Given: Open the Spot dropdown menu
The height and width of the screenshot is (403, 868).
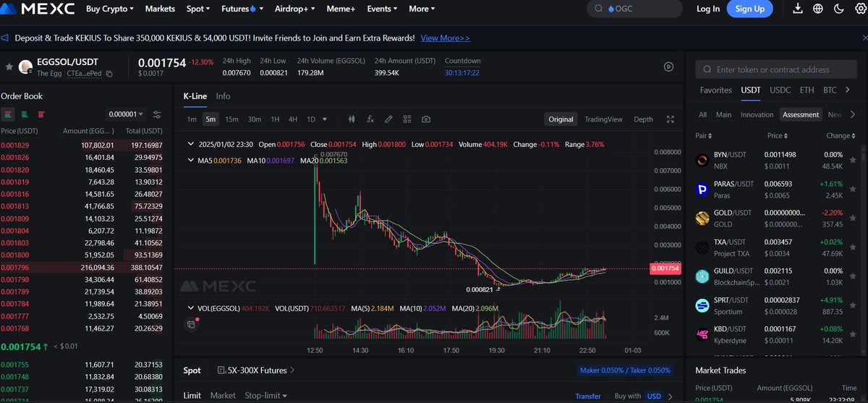Looking at the screenshot, I should point(197,9).
